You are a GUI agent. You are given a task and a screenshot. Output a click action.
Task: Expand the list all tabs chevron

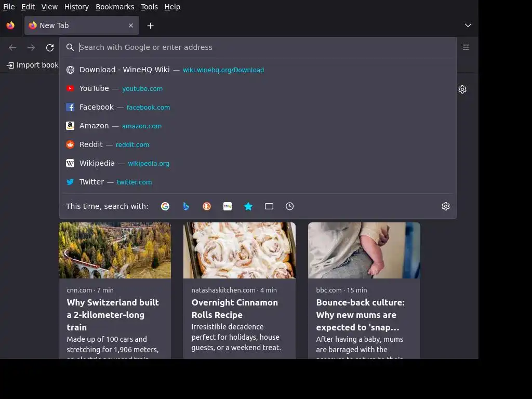[x=468, y=25]
